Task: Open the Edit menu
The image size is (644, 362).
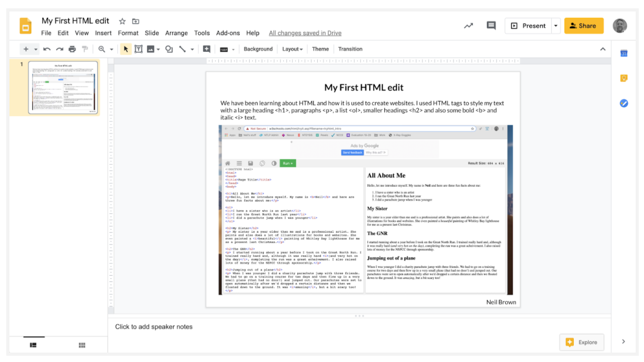Action: [63, 33]
